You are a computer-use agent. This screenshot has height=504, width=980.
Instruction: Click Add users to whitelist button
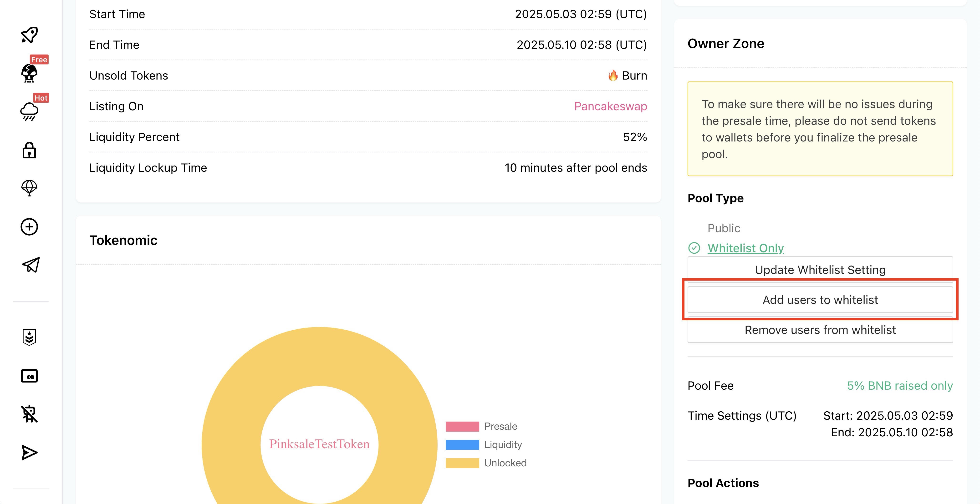[820, 299]
